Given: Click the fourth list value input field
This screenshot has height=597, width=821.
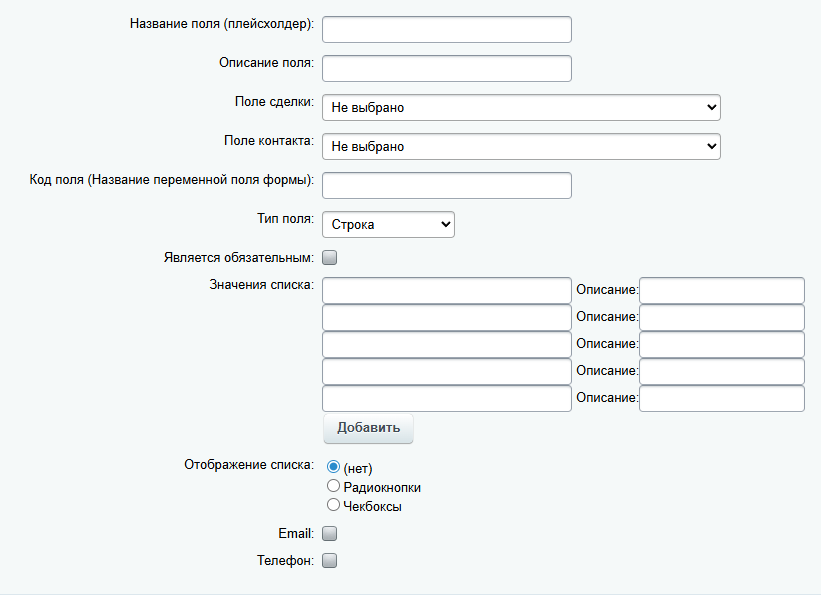Looking at the screenshot, I should [x=446, y=371].
